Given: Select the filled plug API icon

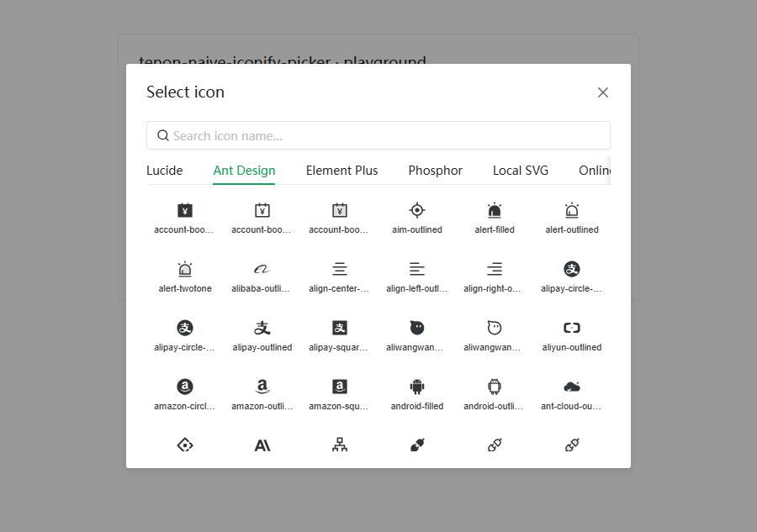Looking at the screenshot, I should tap(417, 445).
